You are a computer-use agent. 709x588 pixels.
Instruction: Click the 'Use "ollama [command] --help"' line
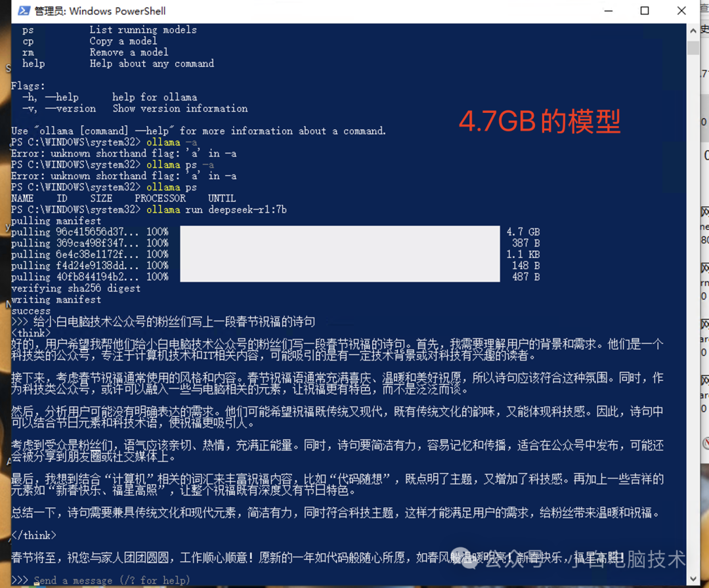198,131
